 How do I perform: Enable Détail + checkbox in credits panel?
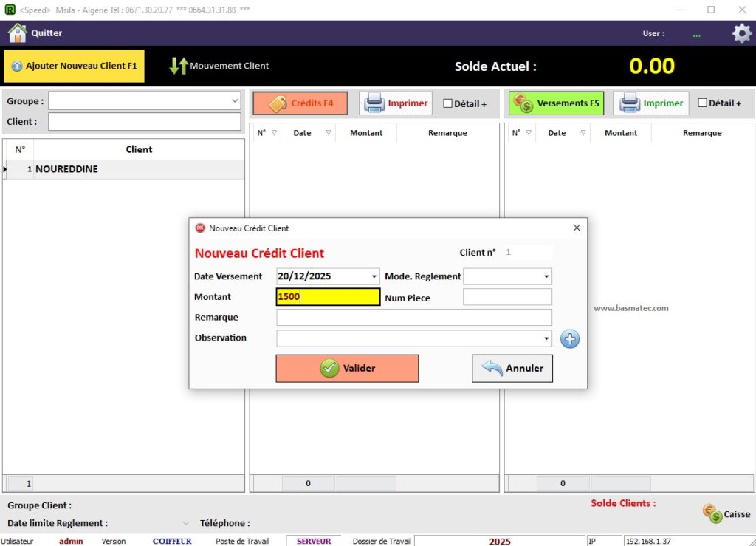[447, 103]
